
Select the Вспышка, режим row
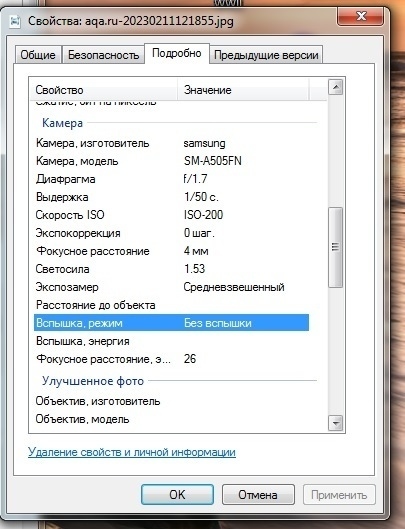171,323
